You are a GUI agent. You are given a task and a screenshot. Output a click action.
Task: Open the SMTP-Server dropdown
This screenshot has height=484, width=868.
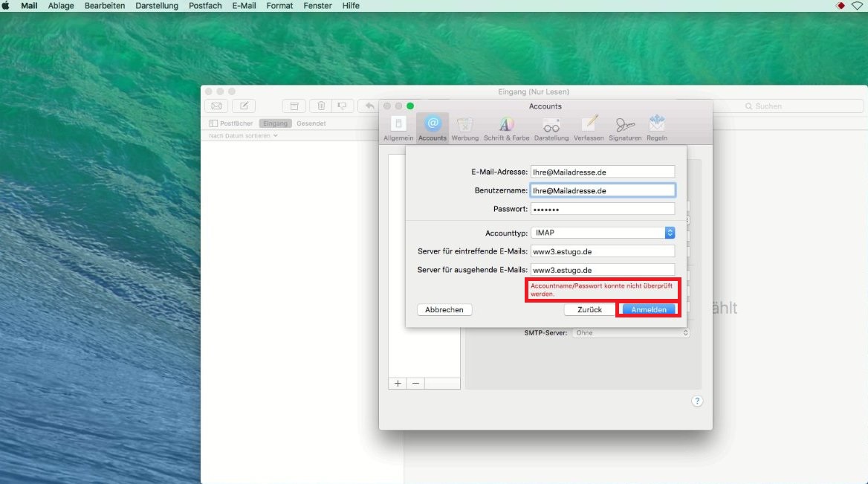[x=630, y=333]
